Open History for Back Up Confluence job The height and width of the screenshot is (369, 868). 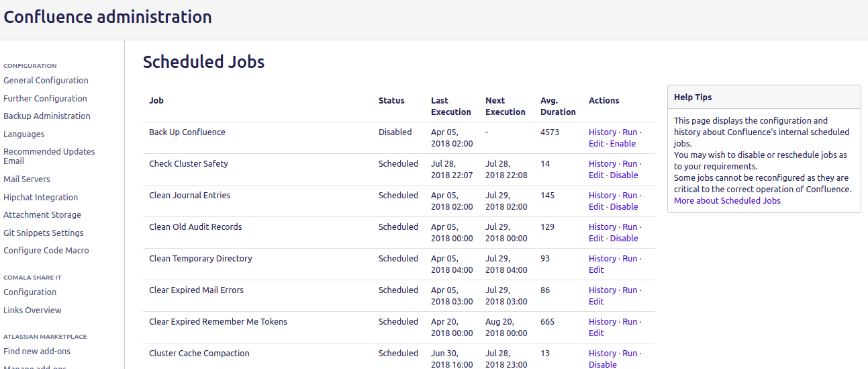(x=602, y=132)
